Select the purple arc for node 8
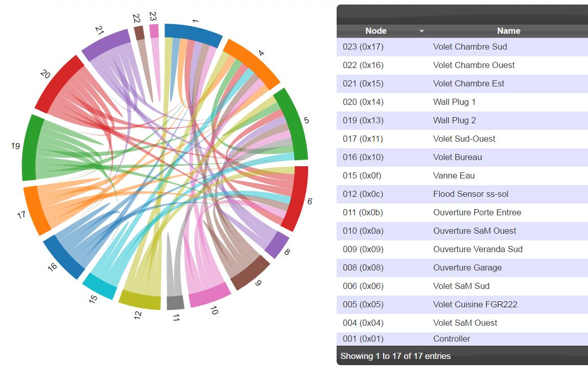The image size is (588, 382). (x=277, y=245)
